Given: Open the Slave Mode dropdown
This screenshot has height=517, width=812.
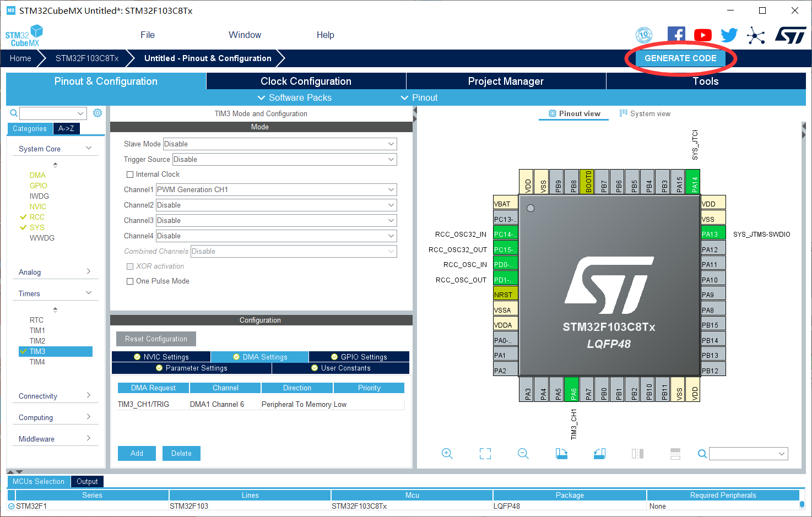Looking at the screenshot, I should (280, 144).
